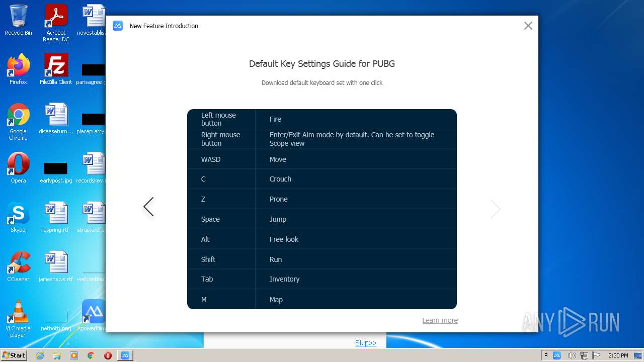Screen dimensions: 644x362
Task: Launch Skype from desktop
Action: point(18,217)
